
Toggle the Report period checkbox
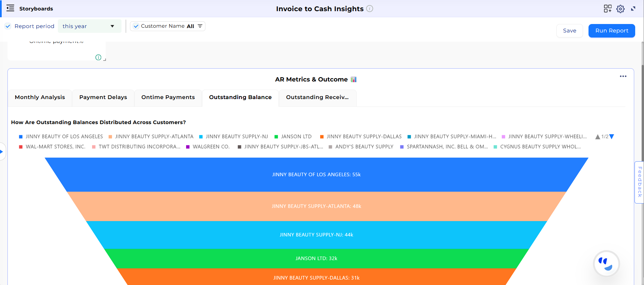(x=8, y=26)
